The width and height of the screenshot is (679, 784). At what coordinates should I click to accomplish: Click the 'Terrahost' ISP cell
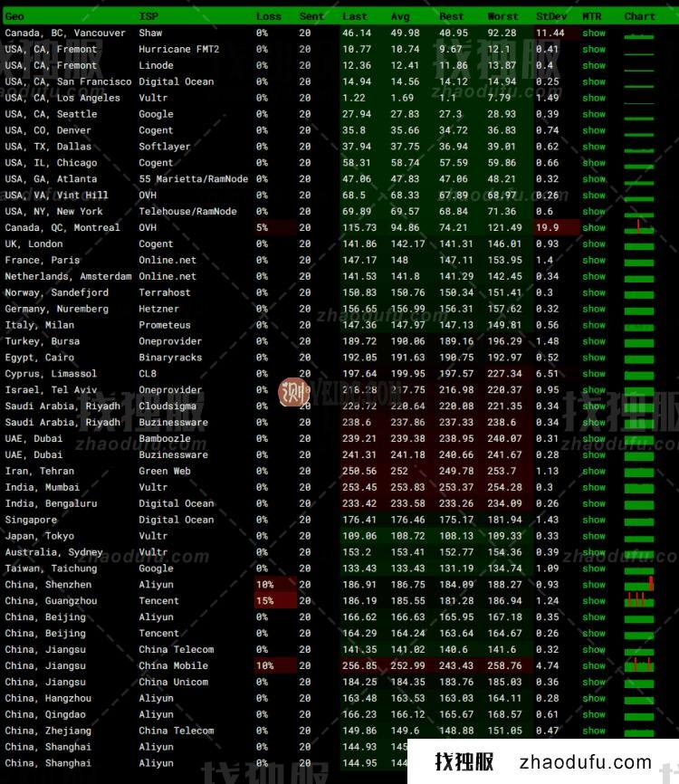165,292
